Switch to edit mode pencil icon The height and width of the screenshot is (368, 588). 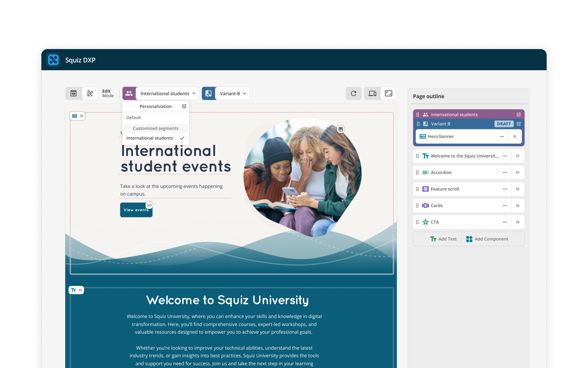(x=90, y=94)
